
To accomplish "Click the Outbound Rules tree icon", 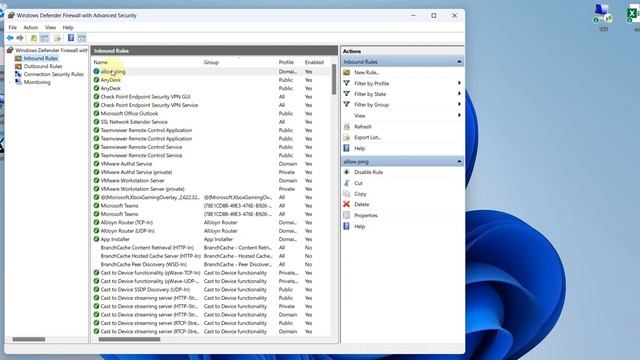I will click(x=18, y=66).
